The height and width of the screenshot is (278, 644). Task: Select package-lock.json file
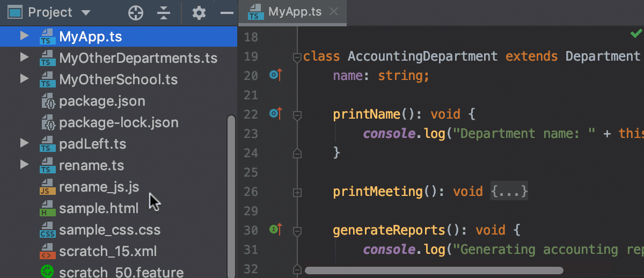(x=119, y=122)
